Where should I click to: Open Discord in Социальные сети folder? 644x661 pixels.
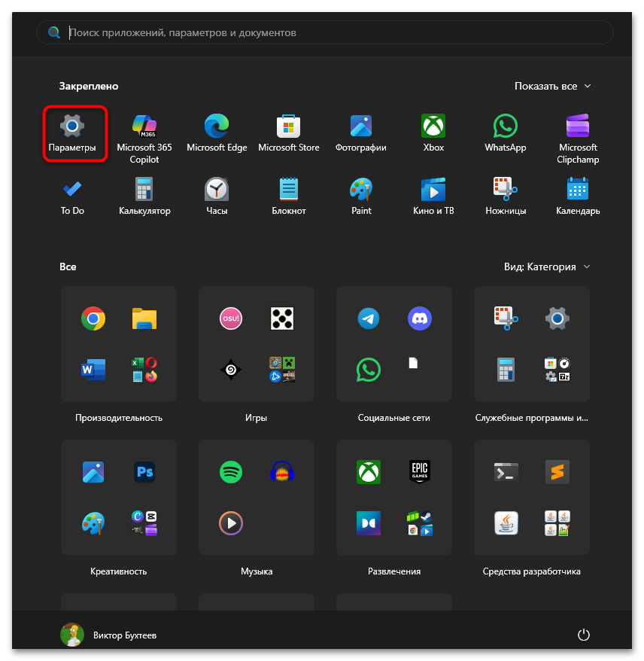[x=420, y=318]
